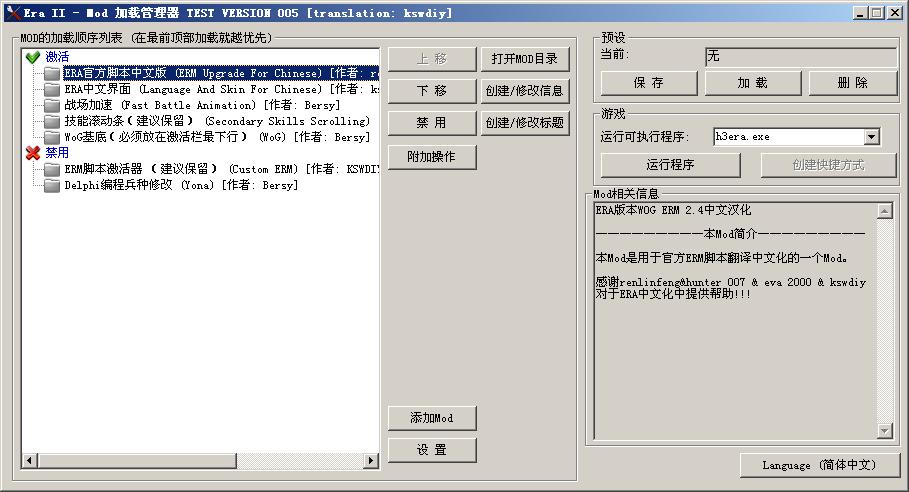This screenshot has width=909, height=492.
Task: Minimize the Era II Mod manager window
Action: 860,13
